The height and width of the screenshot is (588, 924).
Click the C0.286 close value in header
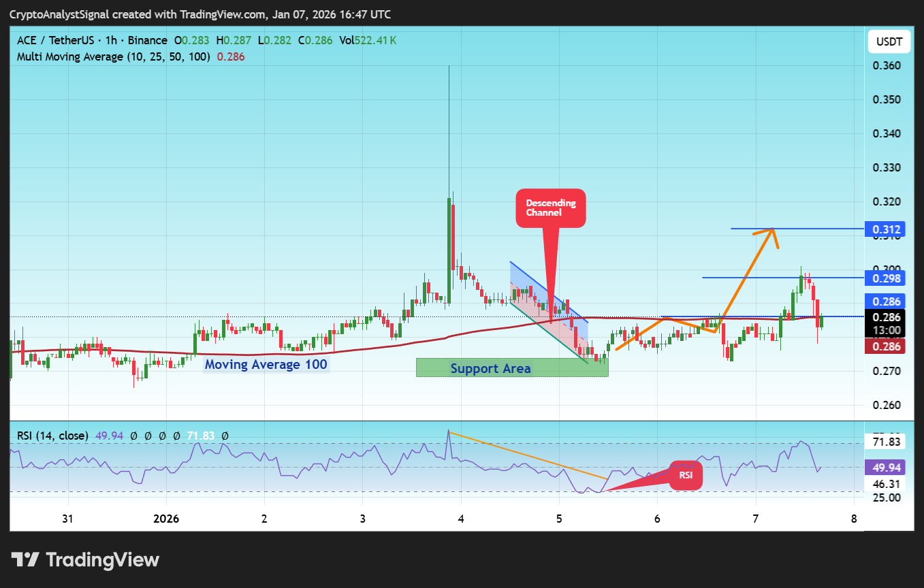pos(315,41)
